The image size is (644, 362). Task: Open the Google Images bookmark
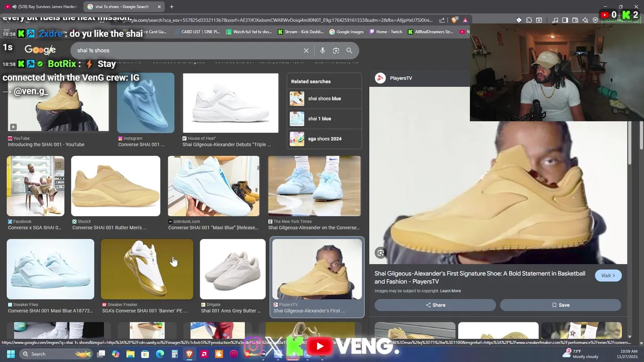click(347, 32)
